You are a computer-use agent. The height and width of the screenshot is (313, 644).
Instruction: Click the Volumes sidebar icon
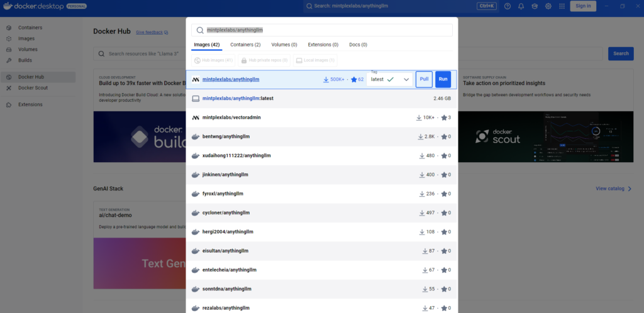tap(9, 49)
